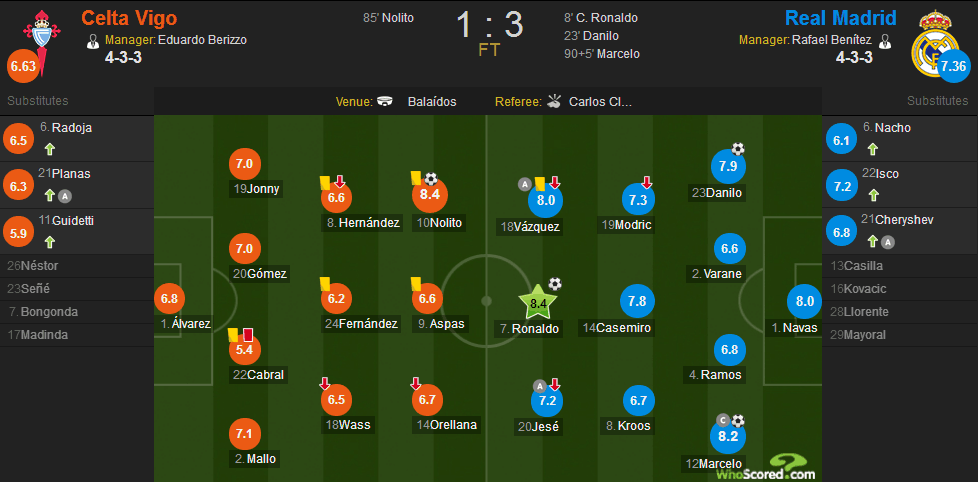Click the sub-on arrow under Radoja
978x482 pixels.
[x=50, y=149]
